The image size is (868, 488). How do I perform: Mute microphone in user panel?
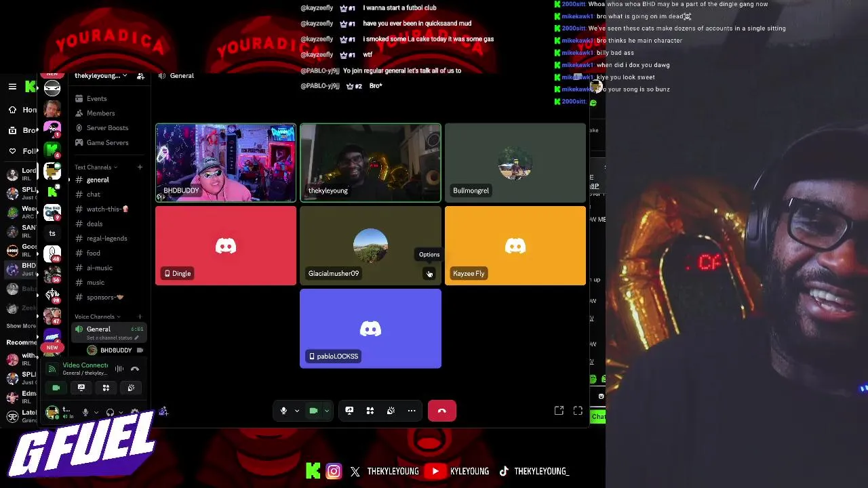[x=85, y=412]
